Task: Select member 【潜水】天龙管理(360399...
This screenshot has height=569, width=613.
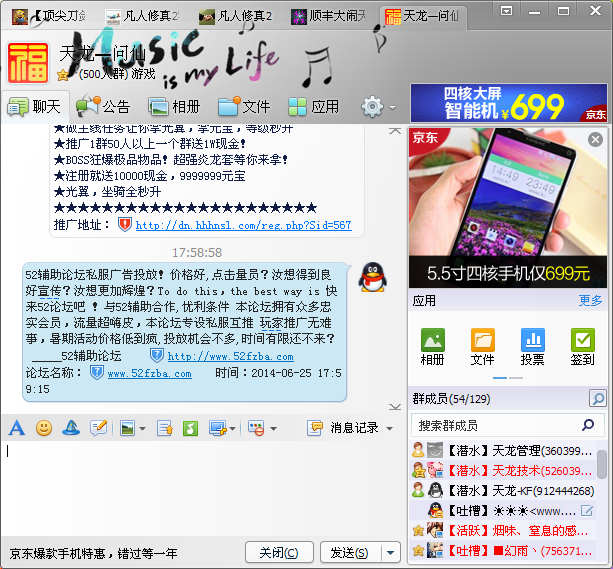Action: click(x=503, y=451)
